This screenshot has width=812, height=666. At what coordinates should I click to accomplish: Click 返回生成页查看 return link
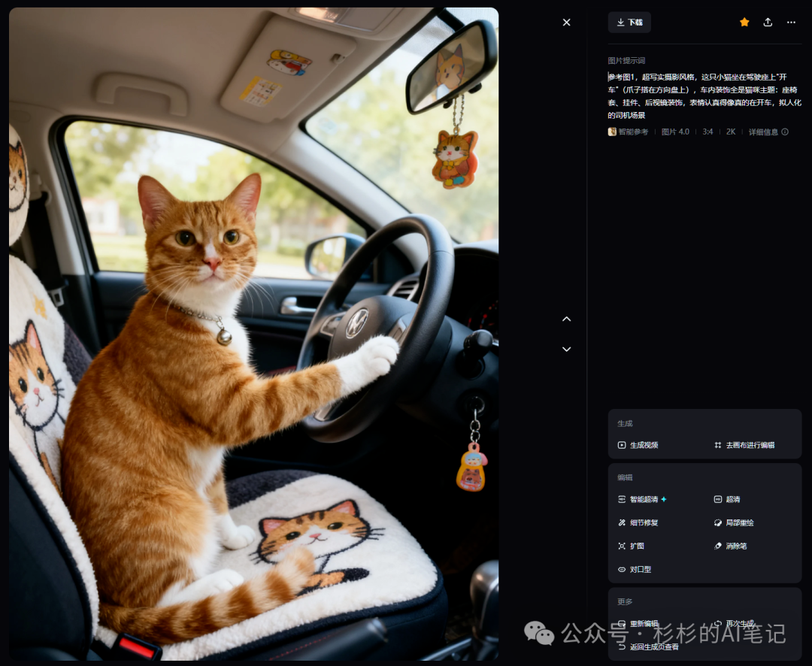coord(648,647)
